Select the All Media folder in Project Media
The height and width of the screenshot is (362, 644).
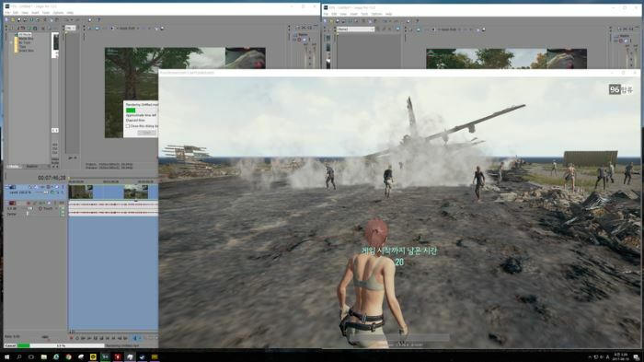pyautogui.click(x=25, y=35)
